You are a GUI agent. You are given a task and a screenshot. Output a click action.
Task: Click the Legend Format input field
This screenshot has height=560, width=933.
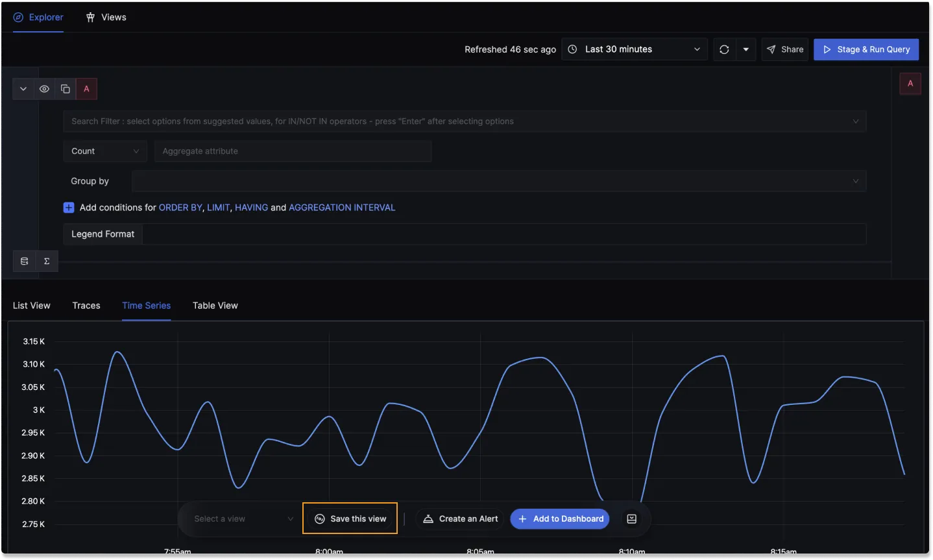504,234
